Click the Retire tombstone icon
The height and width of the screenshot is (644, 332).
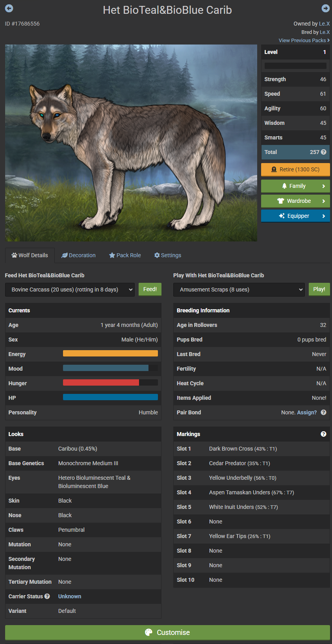click(x=274, y=169)
